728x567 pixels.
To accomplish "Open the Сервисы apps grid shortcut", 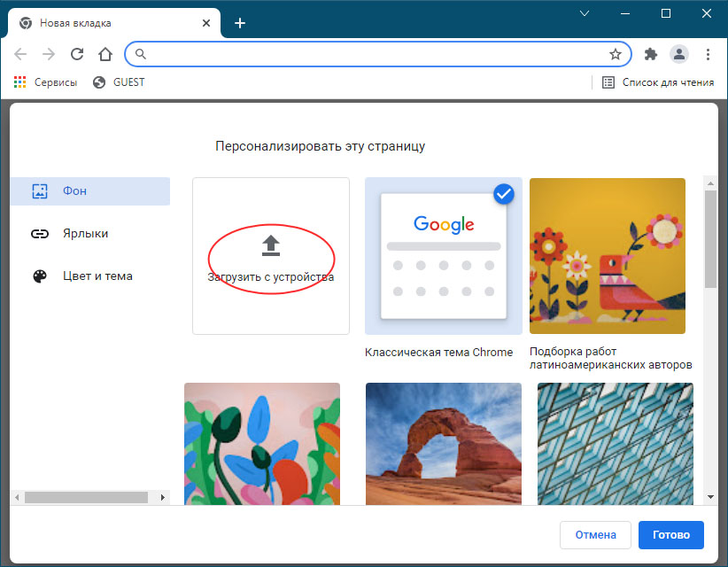I will pyautogui.click(x=45, y=82).
